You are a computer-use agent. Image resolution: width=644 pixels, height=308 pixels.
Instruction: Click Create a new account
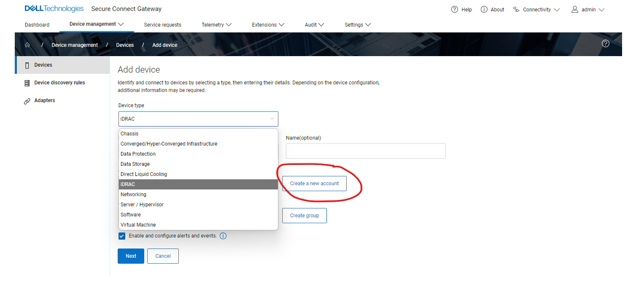pos(314,183)
